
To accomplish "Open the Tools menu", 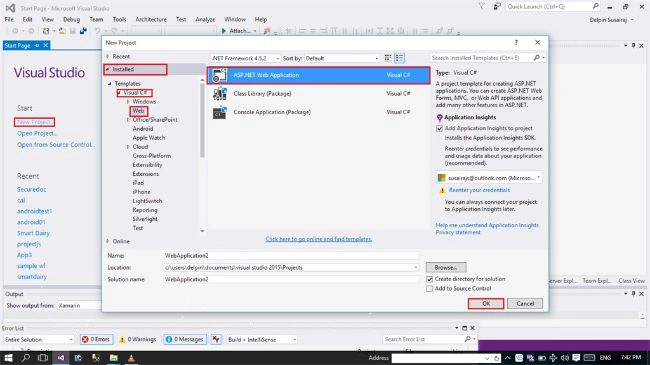I will (x=119, y=19).
